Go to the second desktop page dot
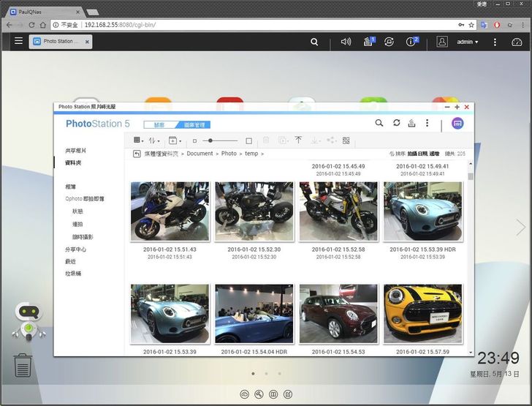 (266, 373)
